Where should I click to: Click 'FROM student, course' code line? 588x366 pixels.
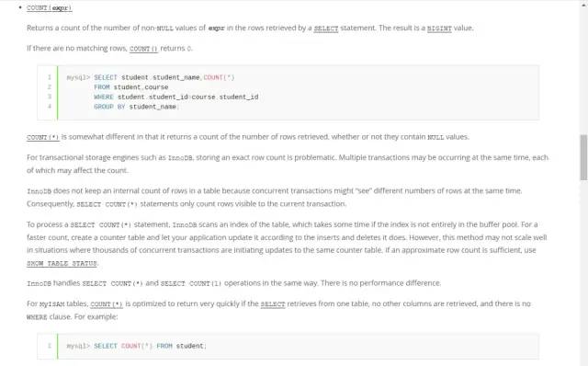tap(130, 87)
